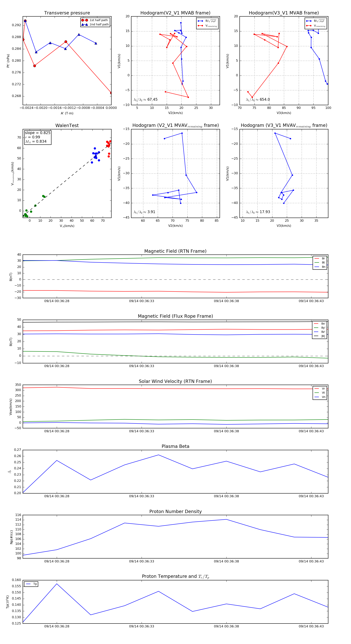The image size is (351, 644).
Task: Click the 'Magnetic Field (Flux Rope Frame)' title
Action: tap(175, 316)
